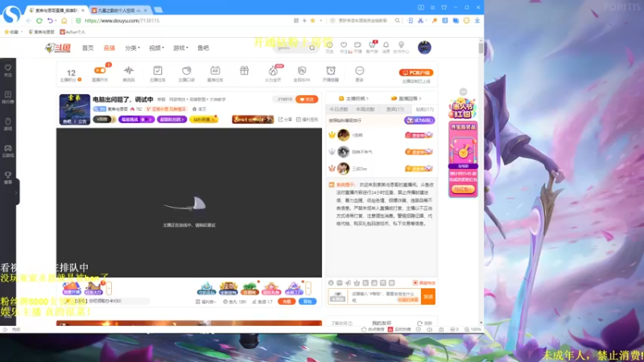Click the blue 背包 backpack button
This screenshot has height=362, width=644.
click(308, 301)
